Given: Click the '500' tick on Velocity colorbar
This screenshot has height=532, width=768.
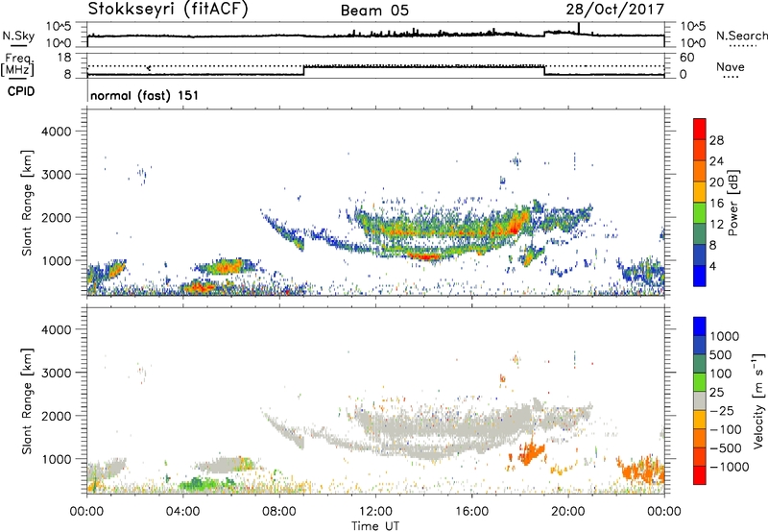Looking at the screenshot, I should tap(721, 354).
